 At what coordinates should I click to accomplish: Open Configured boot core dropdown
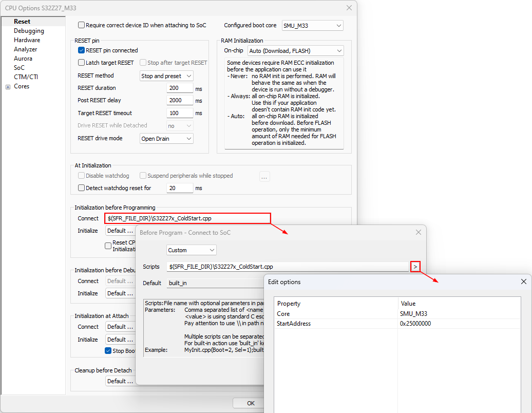pos(312,25)
